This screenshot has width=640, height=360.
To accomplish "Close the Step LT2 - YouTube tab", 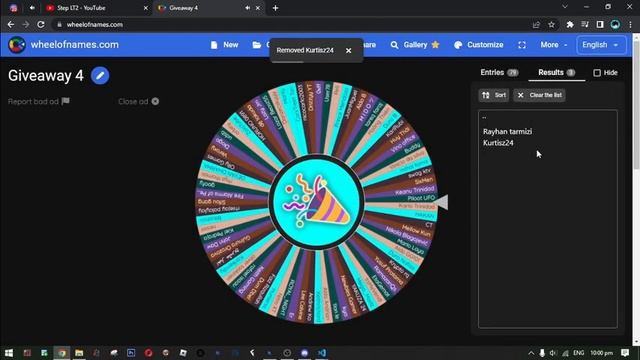I will (x=146, y=8).
